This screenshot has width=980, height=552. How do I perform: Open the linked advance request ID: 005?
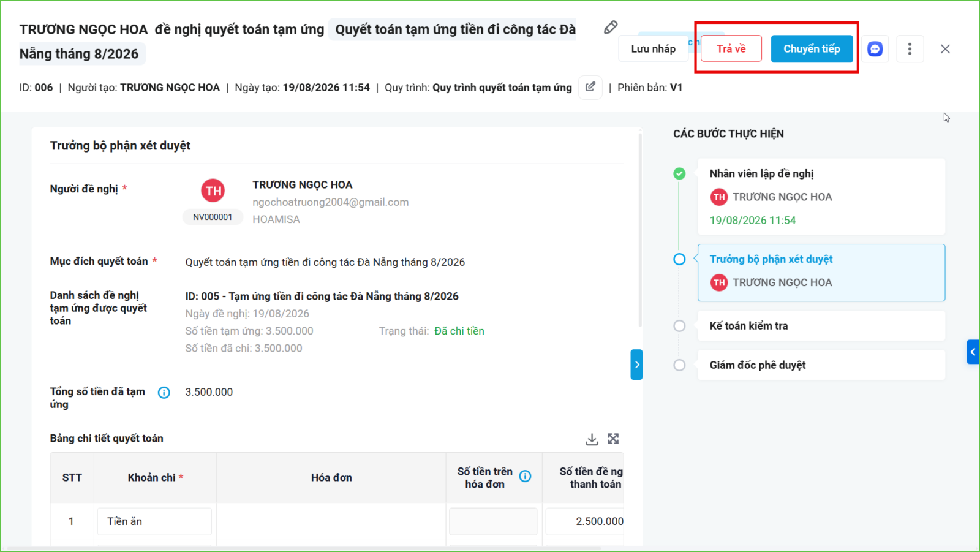coord(322,297)
